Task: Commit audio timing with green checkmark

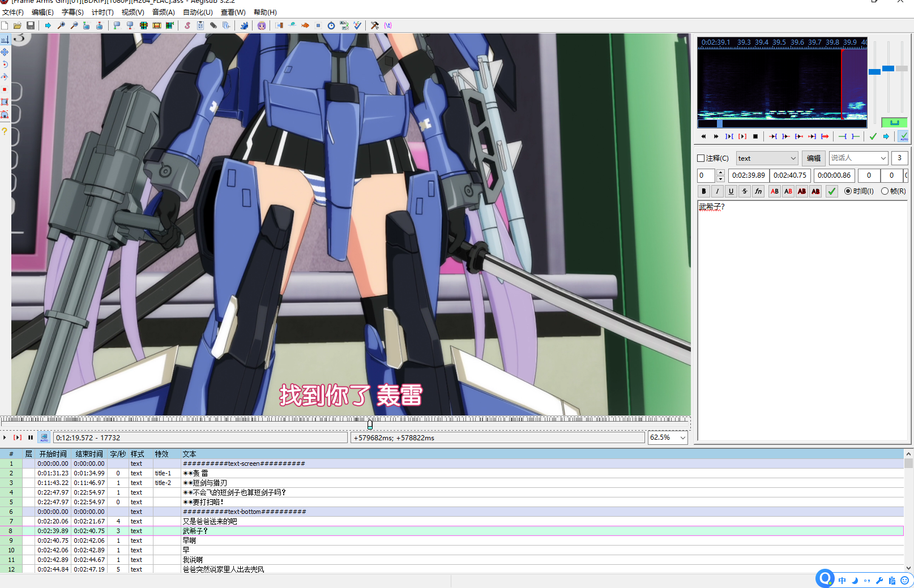Action: click(x=873, y=136)
